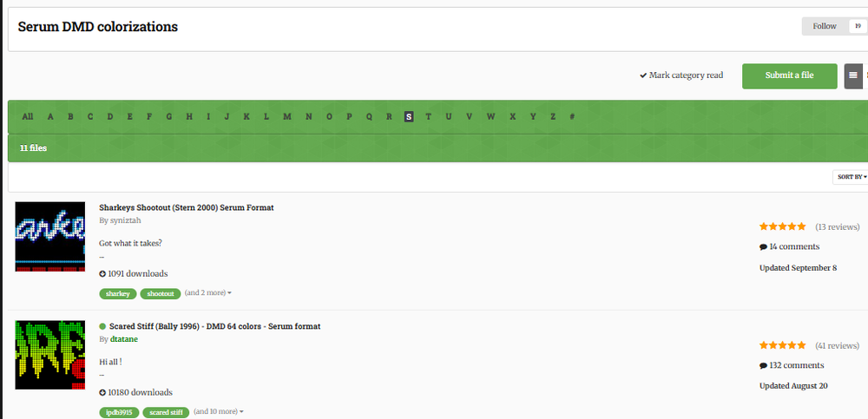This screenshot has width=868, height=419.
Task: Click '132 comments' on Scared Stiff
Action: 792,365
